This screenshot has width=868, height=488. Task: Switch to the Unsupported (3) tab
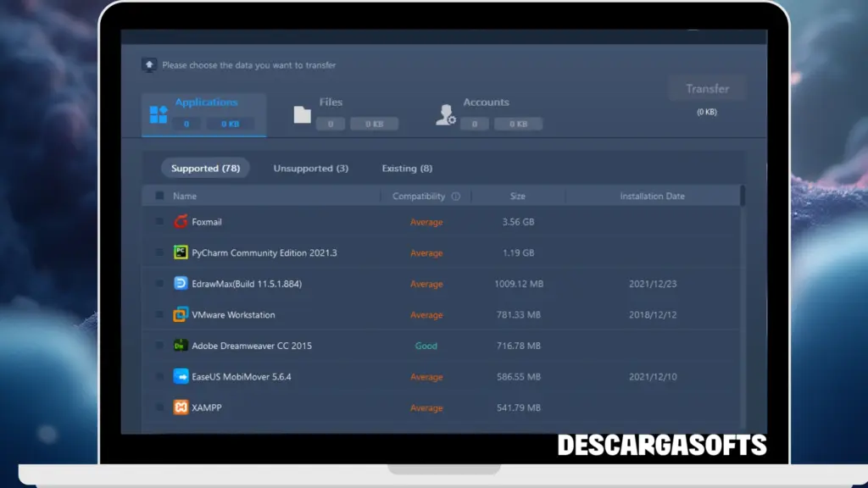310,168
